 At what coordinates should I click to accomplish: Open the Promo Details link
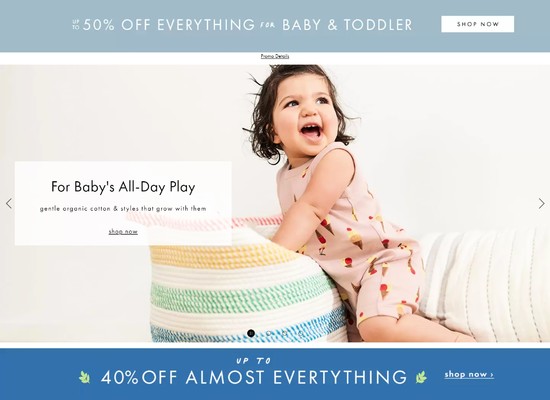click(275, 56)
